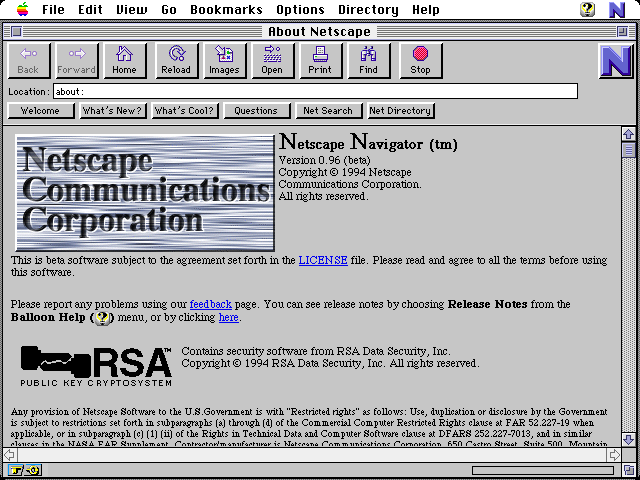Image resolution: width=640 pixels, height=480 pixels.
Task: Go to the Home page button
Action: (124, 60)
